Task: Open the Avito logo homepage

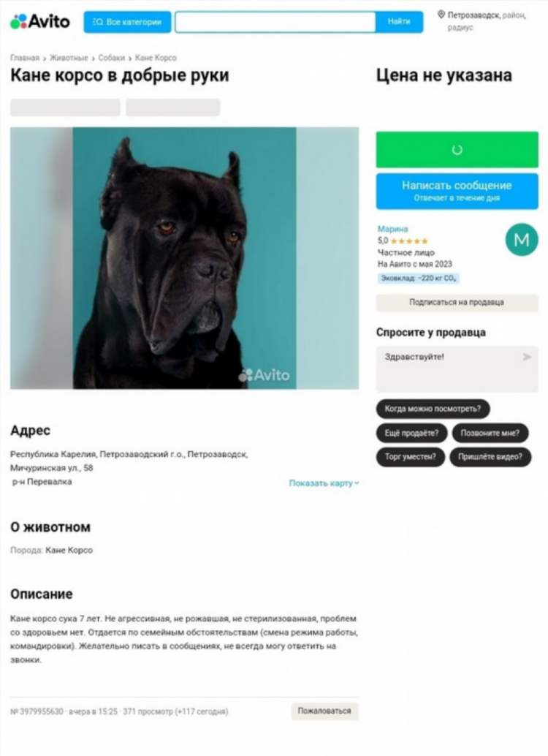Action: point(40,22)
